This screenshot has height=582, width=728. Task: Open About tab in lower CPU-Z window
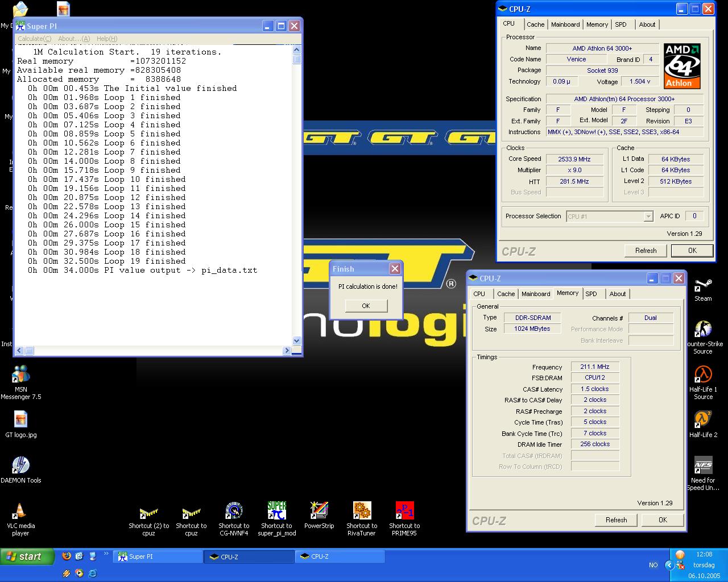pyautogui.click(x=618, y=294)
